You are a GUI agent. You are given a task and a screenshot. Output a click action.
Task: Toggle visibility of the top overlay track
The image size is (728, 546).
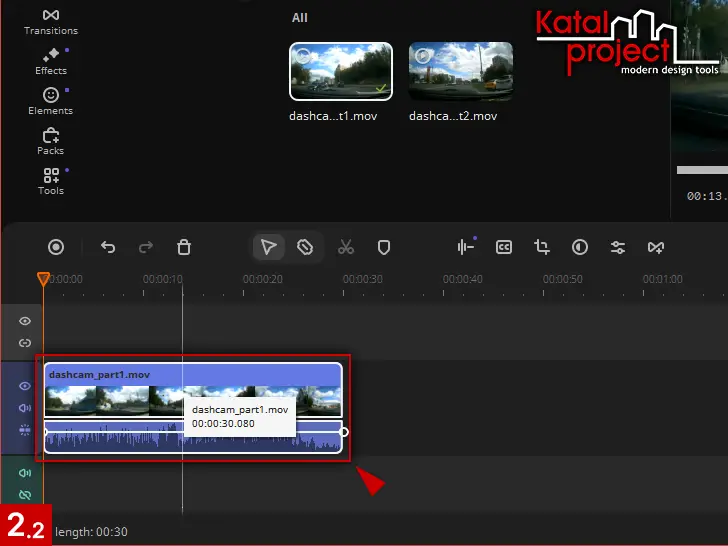[25, 321]
